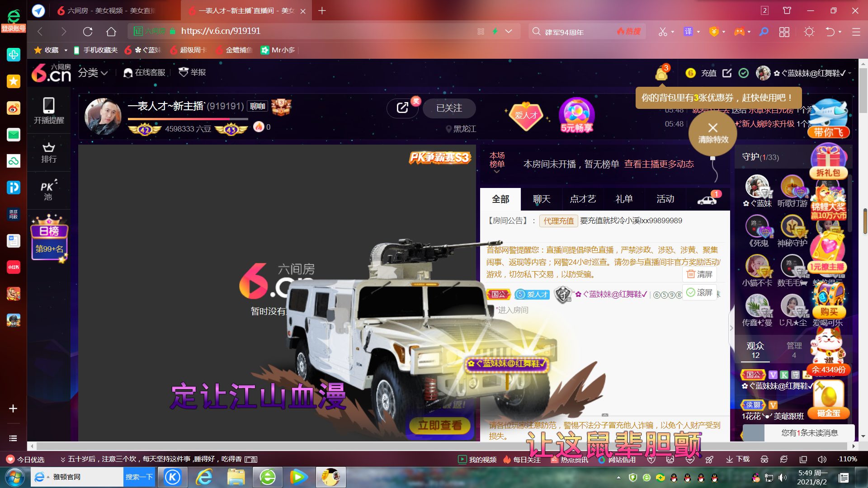868x488 pixels.
Task: Select the 观众 12 audience tab
Action: (755, 350)
